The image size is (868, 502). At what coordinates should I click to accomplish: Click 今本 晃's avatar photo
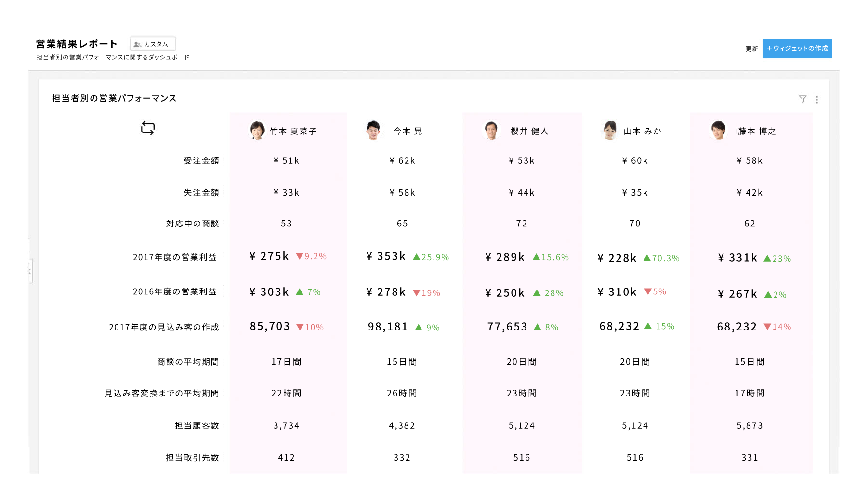tap(373, 130)
